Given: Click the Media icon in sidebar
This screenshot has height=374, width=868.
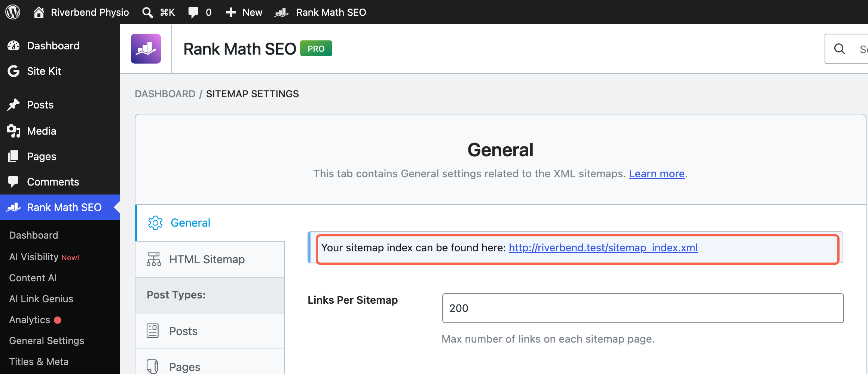Looking at the screenshot, I should tap(13, 131).
